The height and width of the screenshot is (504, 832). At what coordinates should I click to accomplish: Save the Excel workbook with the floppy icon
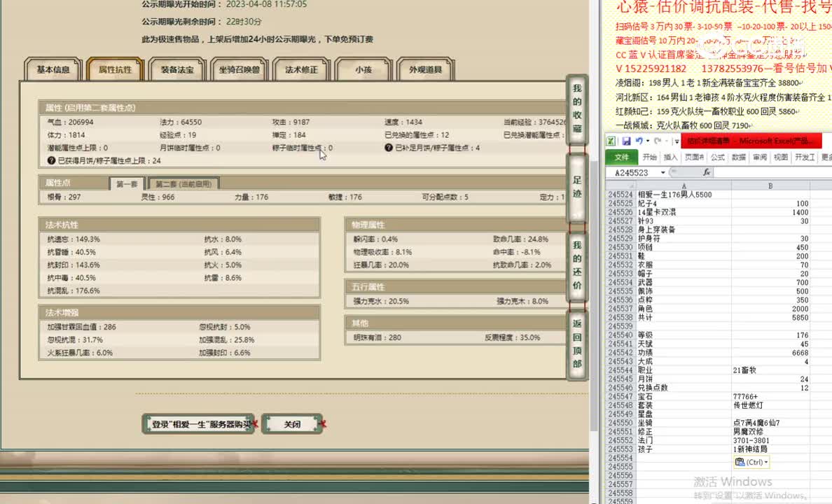(626, 141)
